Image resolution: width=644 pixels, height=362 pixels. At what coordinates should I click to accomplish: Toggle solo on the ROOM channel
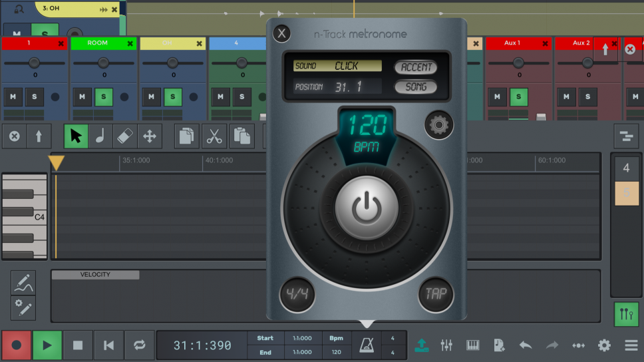[x=103, y=97]
